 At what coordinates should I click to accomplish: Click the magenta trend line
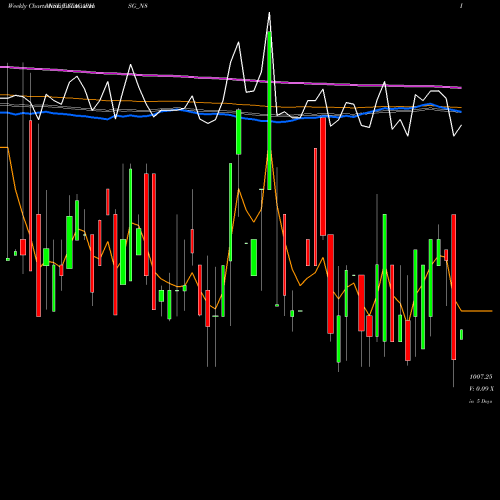click(231, 79)
